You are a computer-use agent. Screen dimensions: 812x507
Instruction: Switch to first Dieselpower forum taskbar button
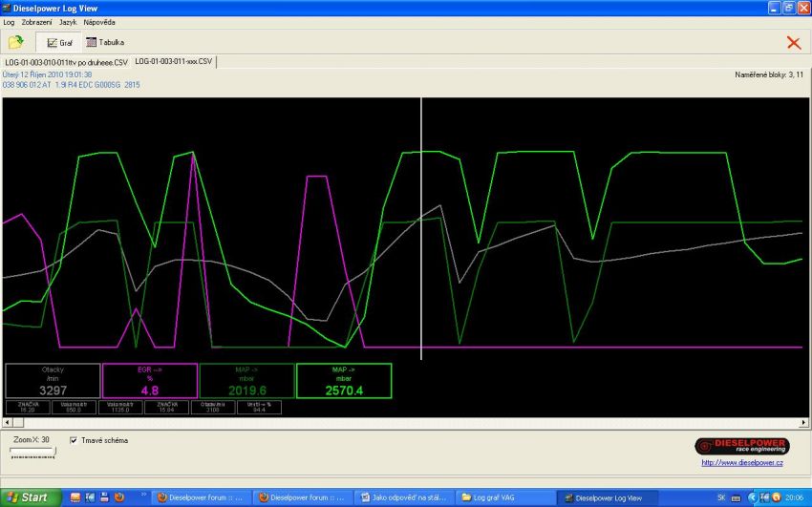[200, 497]
